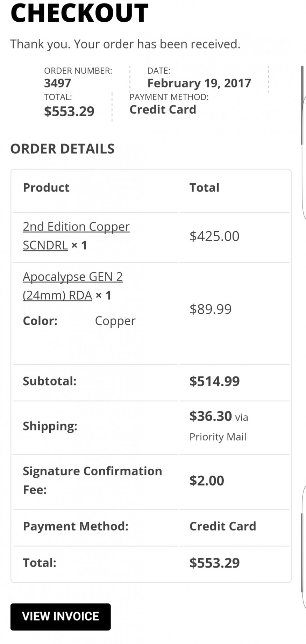Click the $89.99 item price
The height and width of the screenshot is (644, 306).
(210, 309)
